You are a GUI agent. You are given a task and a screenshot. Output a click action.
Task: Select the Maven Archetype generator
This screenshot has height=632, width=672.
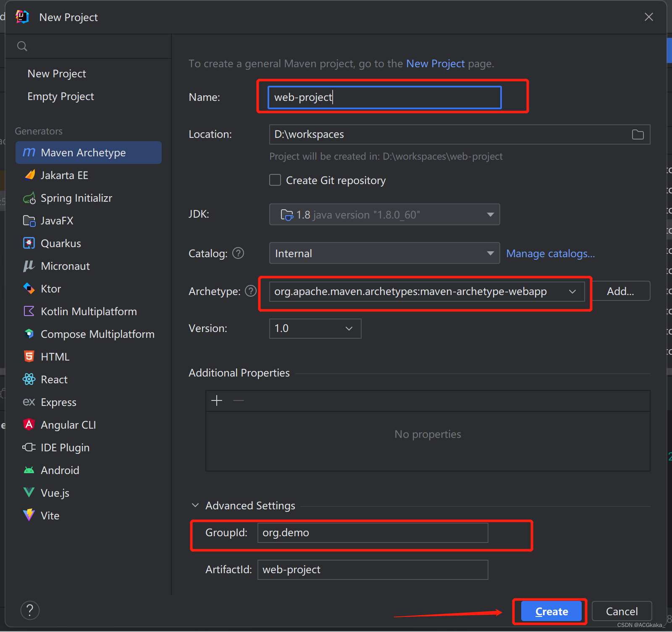tap(89, 153)
